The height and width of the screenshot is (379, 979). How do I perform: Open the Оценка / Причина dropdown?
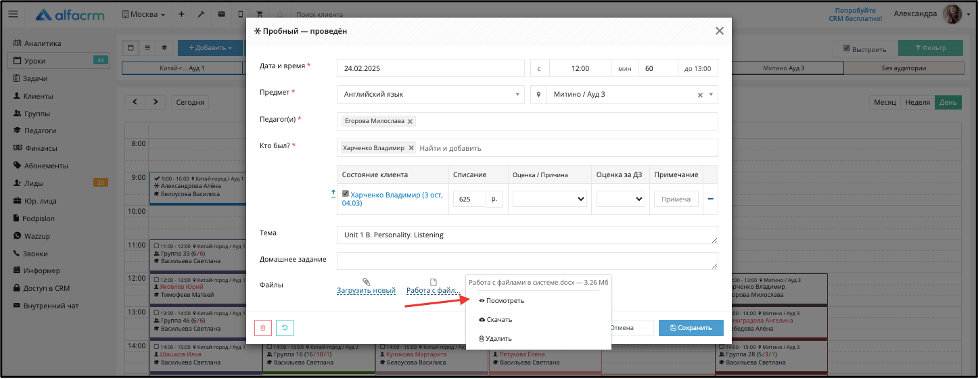tap(549, 199)
